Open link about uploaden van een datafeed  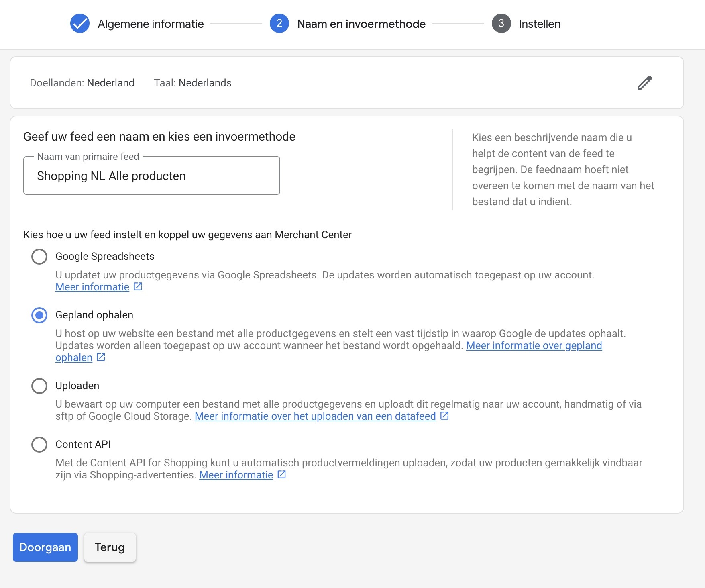coord(315,416)
